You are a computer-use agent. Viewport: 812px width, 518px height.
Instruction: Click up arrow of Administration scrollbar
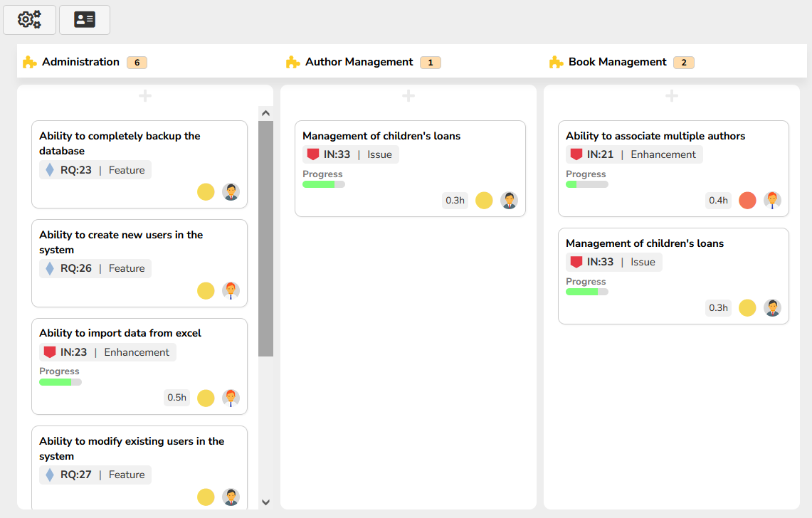coord(266,112)
